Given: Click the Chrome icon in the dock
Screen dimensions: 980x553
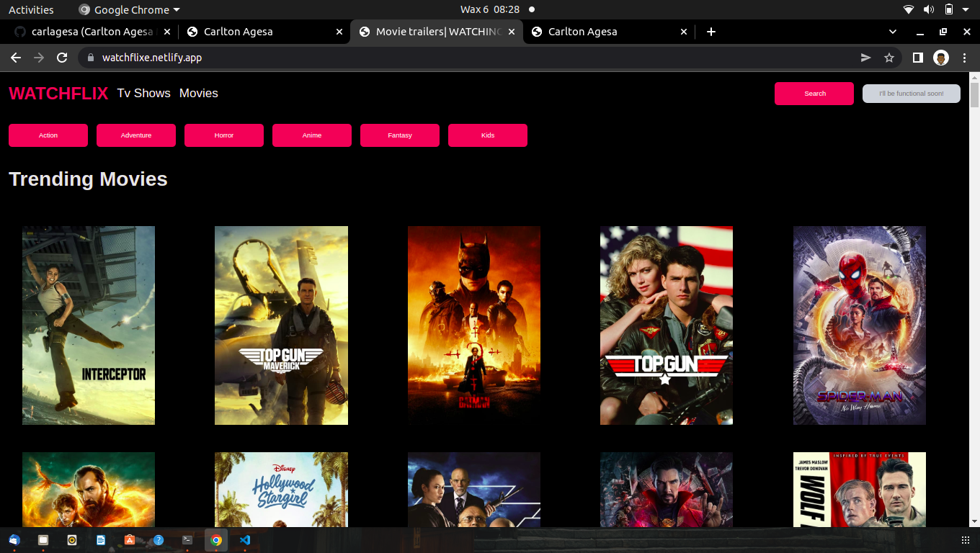Looking at the screenshot, I should pyautogui.click(x=216, y=540).
